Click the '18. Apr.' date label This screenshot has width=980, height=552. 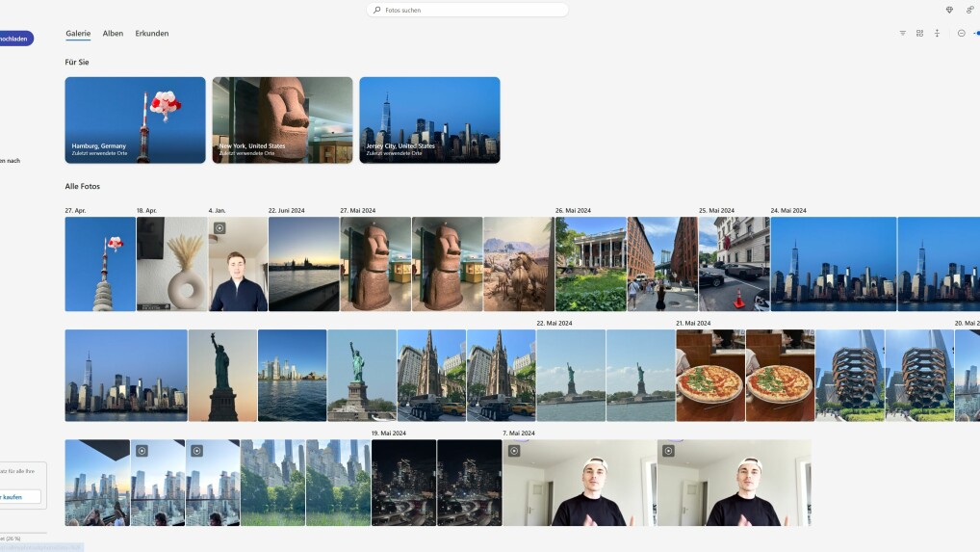147,211
